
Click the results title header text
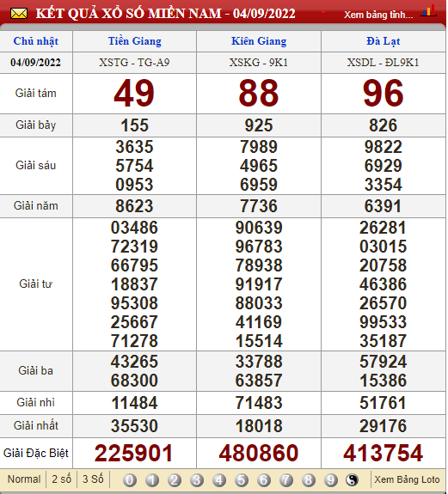[165, 14]
